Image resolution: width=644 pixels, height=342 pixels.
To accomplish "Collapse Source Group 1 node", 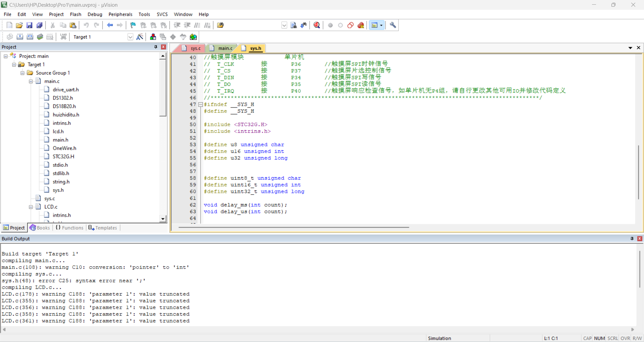I will tap(22, 73).
